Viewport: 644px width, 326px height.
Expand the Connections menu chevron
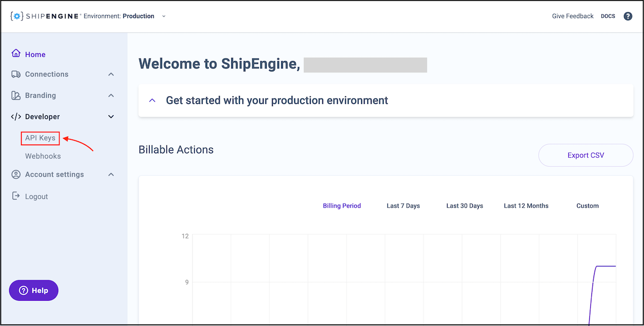tap(111, 75)
